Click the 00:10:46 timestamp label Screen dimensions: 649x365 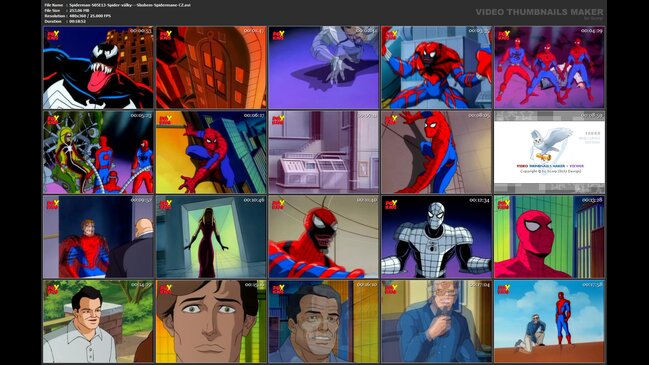[254, 200]
